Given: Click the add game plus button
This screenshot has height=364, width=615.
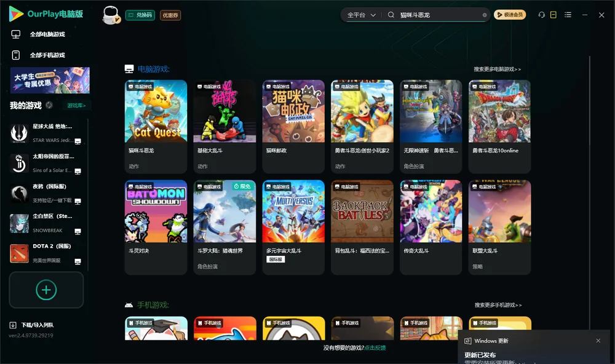Looking at the screenshot, I should click(x=46, y=290).
